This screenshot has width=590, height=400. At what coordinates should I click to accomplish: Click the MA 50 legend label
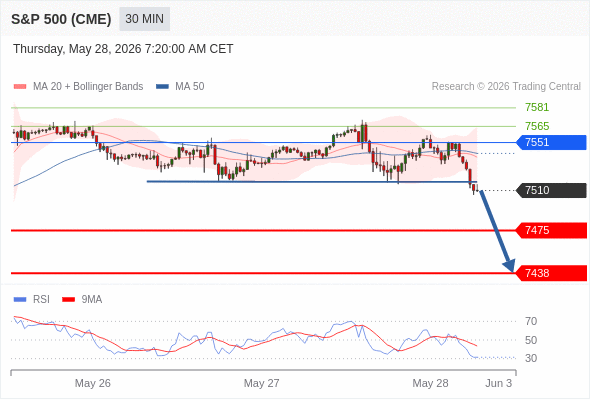190,87
